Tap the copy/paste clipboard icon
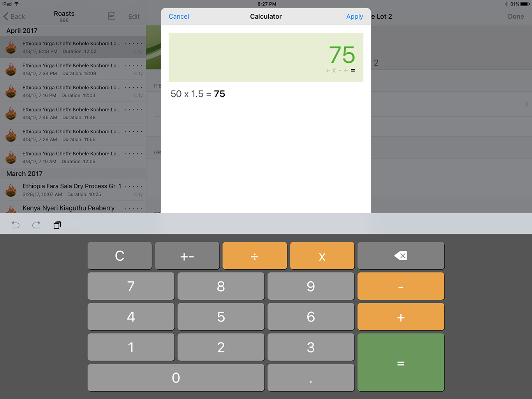This screenshot has width=532, height=399. point(57,225)
